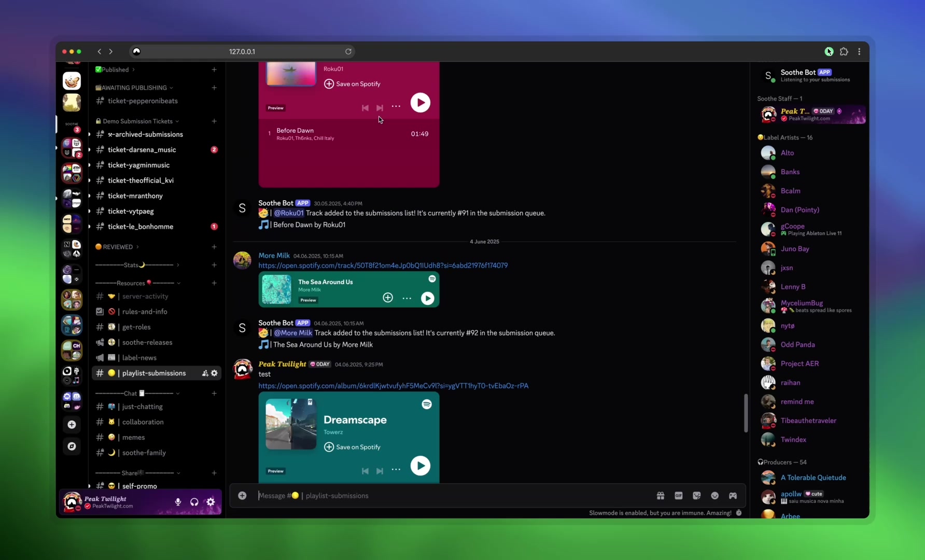Click the @Roku01 mention
This screenshot has height=560, width=925.
289,213
